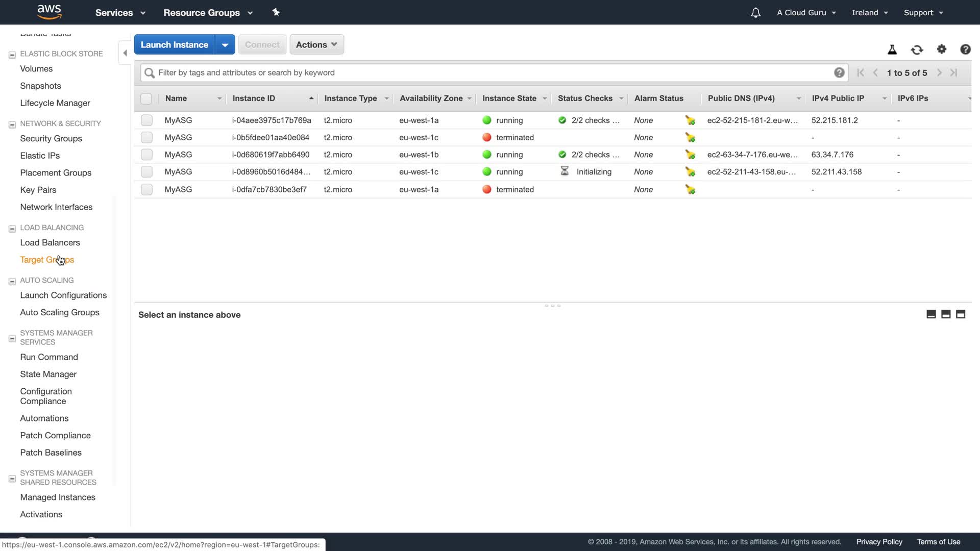Click the AWS logo
This screenshot has height=551, width=980.
[x=50, y=12]
